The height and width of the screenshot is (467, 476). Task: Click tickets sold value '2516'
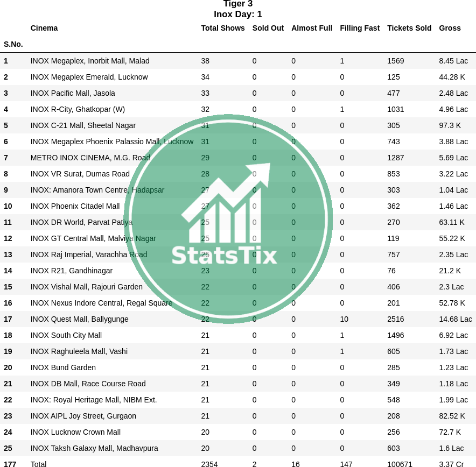coord(396,319)
